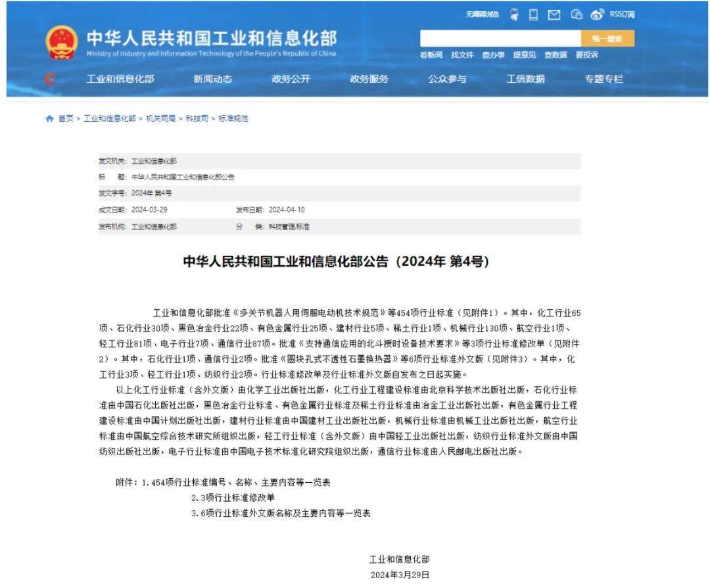Click the robot assistant icon in header
The width and height of the screenshot is (710, 588).
[513, 14]
